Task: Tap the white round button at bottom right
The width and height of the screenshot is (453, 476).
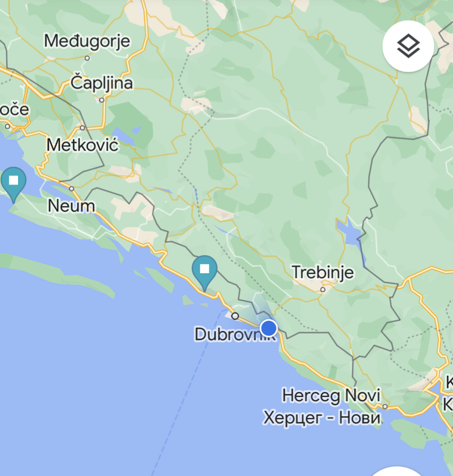Action: tap(396, 471)
